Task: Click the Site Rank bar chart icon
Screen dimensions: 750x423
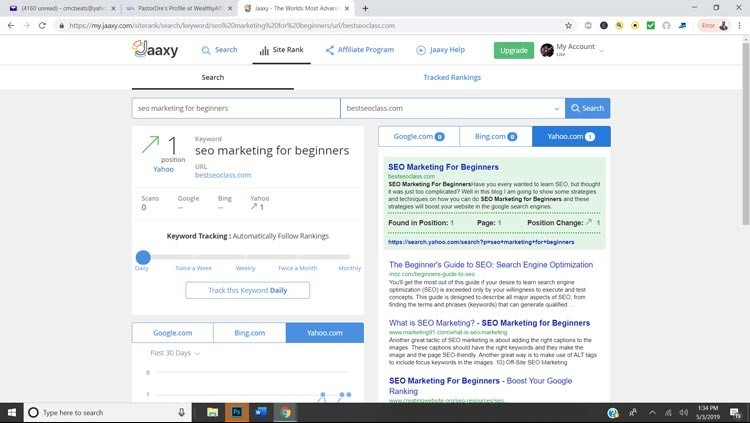Action: coord(264,50)
